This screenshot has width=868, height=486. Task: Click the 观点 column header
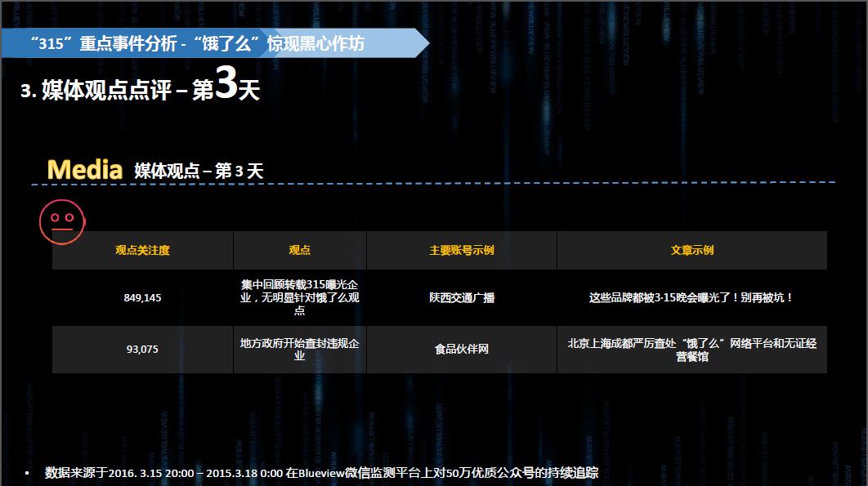pos(299,250)
